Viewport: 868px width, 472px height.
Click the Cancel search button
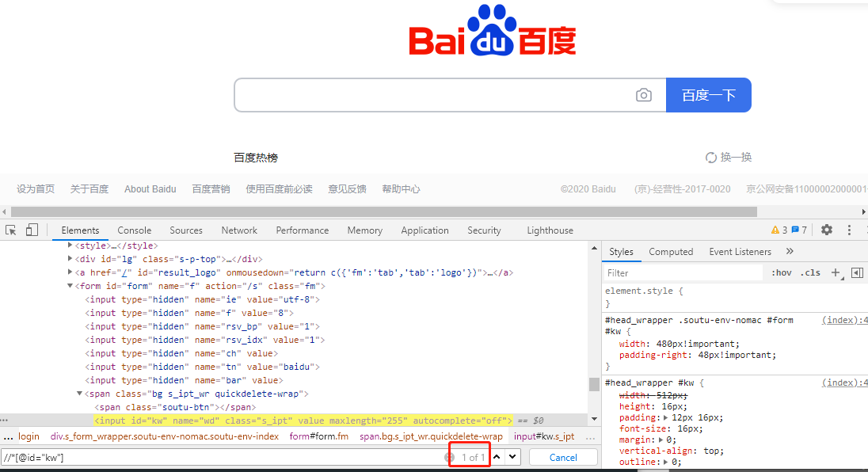pyautogui.click(x=563, y=458)
